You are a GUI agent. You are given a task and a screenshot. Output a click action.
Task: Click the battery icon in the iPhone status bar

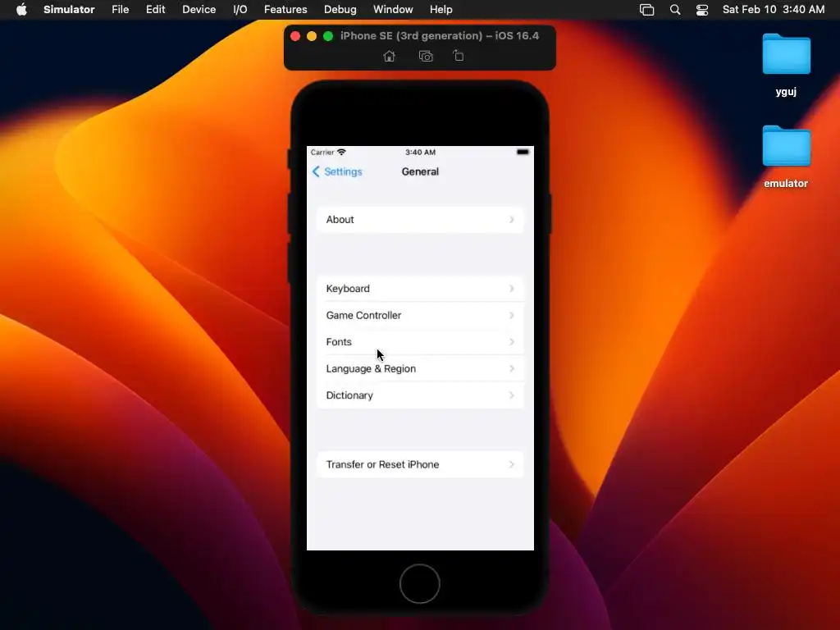tap(523, 152)
